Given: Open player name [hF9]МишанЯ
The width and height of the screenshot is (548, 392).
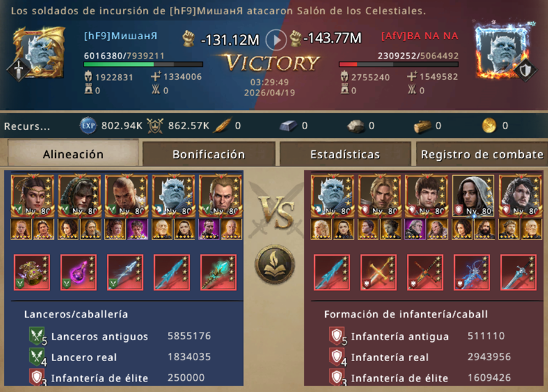Looking at the screenshot, I should point(121,36).
